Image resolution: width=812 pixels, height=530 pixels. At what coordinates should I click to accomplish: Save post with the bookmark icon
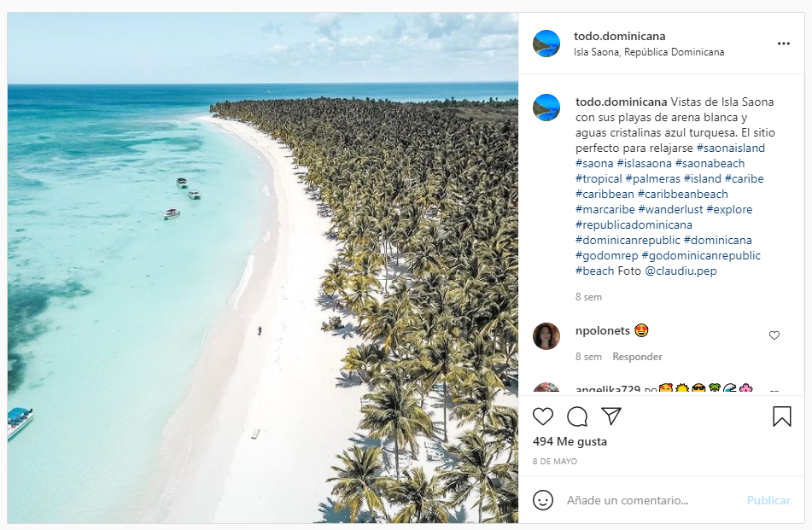coord(781,416)
